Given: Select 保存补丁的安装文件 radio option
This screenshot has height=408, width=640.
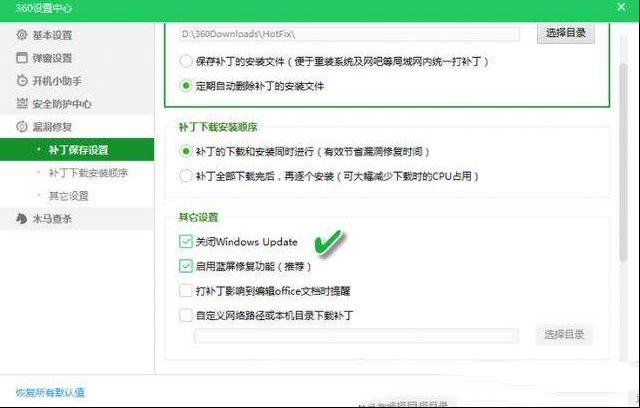Looking at the screenshot, I should click(186, 61).
